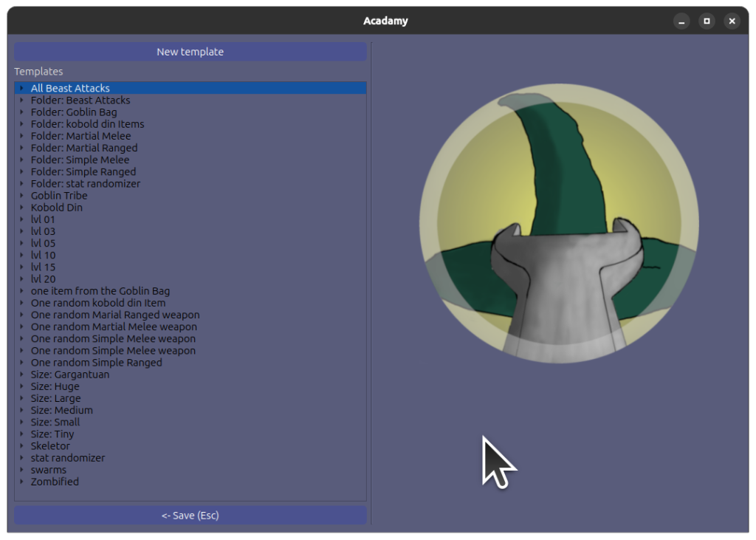Select Folder: Goblin Bag entry
Image resolution: width=756 pixels, height=540 pixels.
tap(74, 112)
